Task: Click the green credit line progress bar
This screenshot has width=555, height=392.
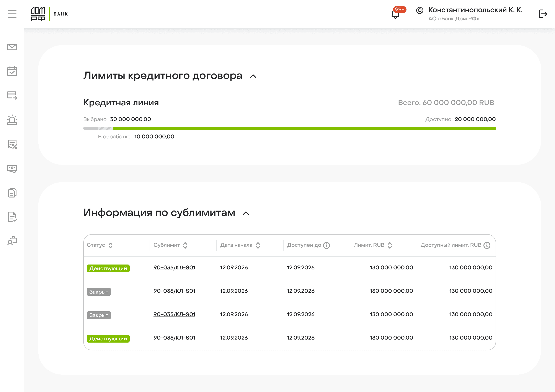Action: (x=304, y=128)
